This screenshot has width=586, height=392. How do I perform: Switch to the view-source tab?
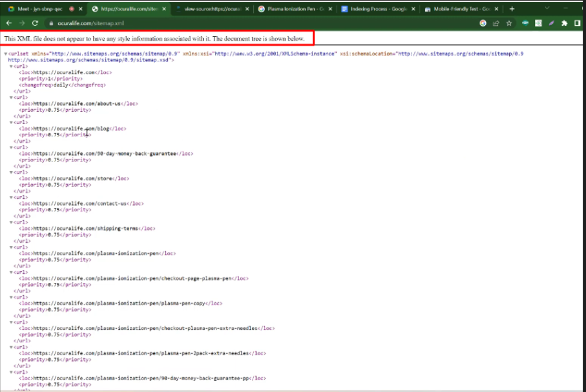[212, 8]
